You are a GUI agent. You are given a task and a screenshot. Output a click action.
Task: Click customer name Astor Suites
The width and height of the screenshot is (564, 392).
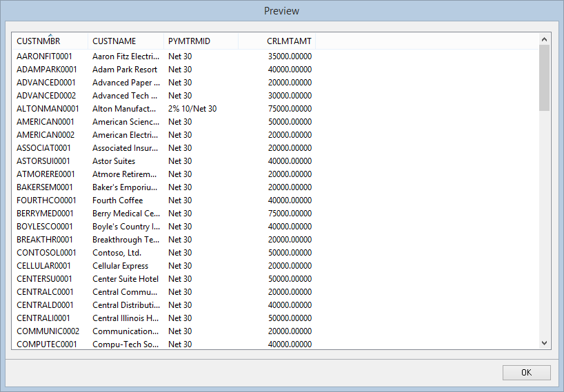pos(114,161)
